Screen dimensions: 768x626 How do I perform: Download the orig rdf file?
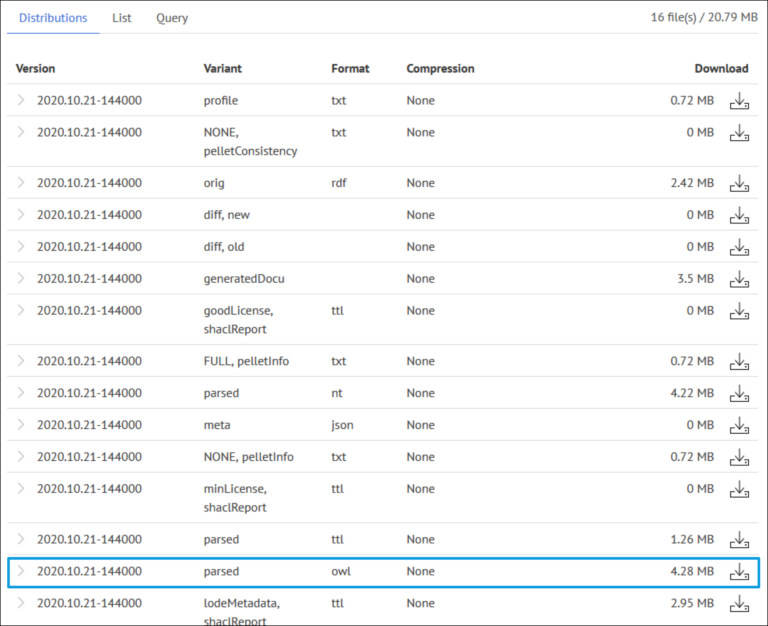[x=739, y=183]
